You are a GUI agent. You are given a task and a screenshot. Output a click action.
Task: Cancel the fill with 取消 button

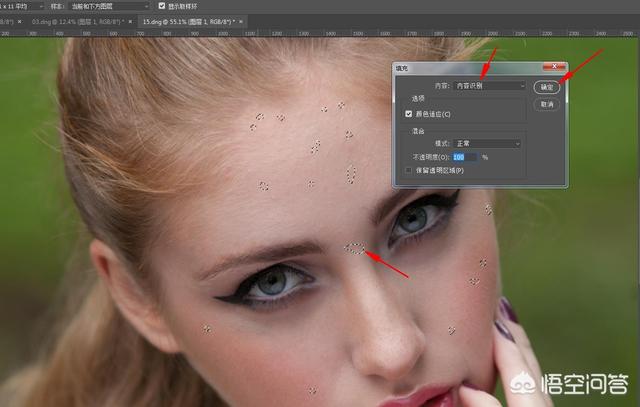(547, 105)
